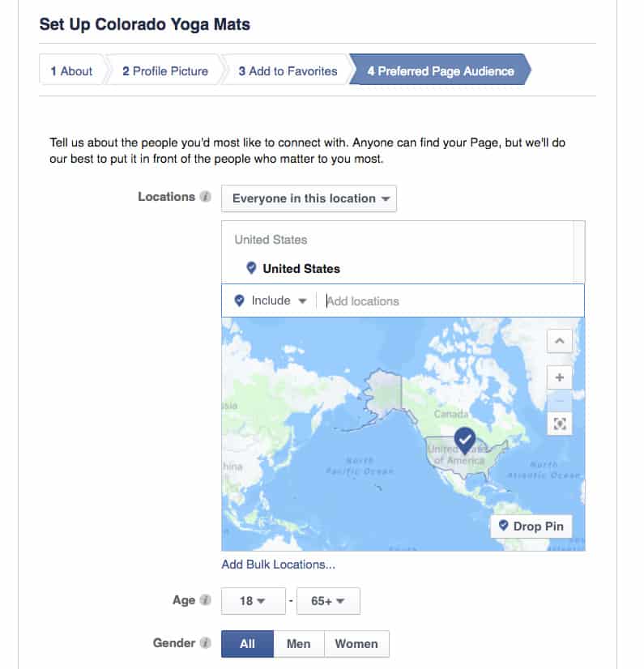Image resolution: width=644 pixels, height=669 pixels.
Task: Open the Include dropdown
Action: [271, 300]
